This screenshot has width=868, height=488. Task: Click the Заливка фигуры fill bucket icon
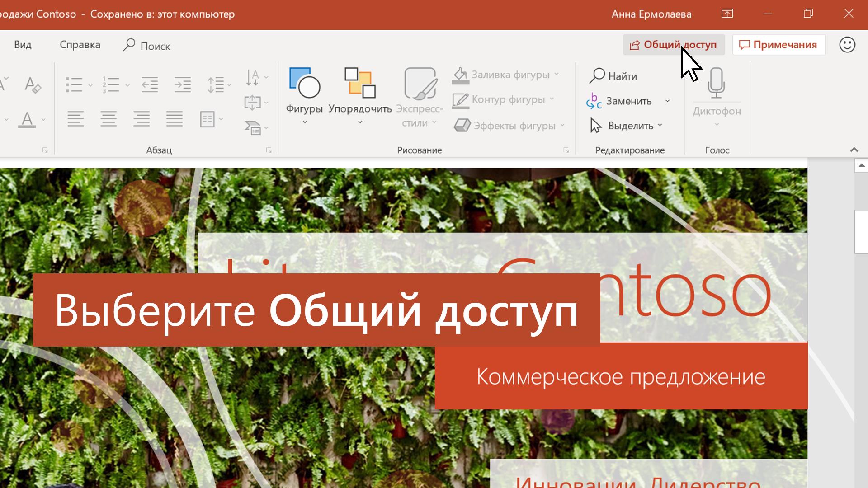click(460, 75)
